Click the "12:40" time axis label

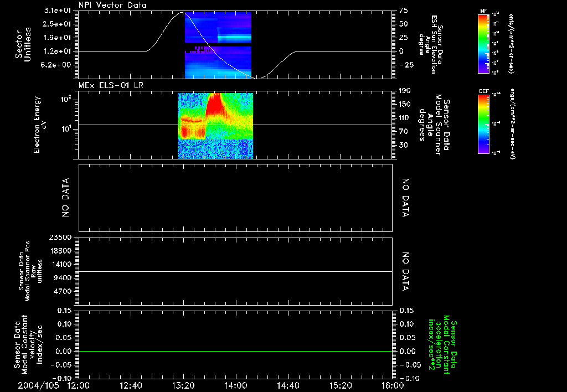[x=131, y=385]
